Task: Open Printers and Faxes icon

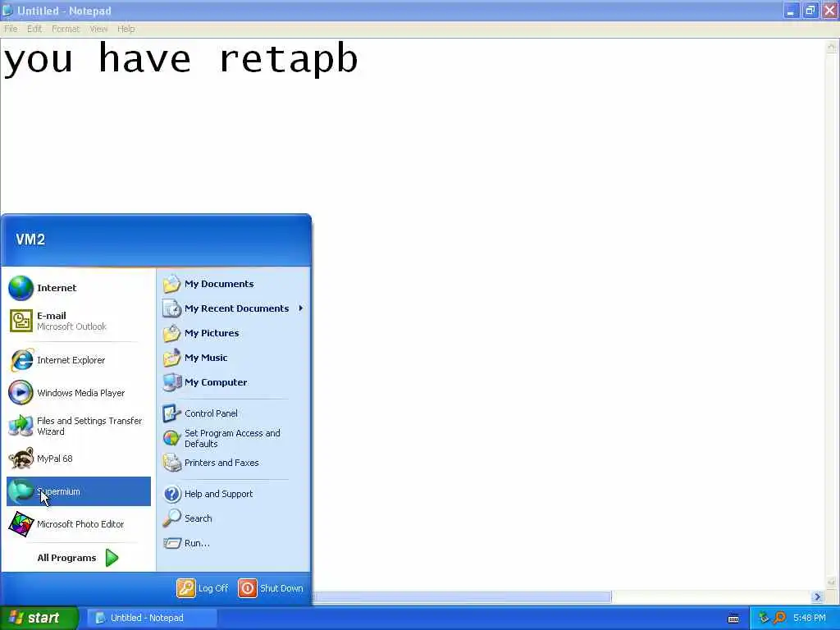Action: click(171, 463)
